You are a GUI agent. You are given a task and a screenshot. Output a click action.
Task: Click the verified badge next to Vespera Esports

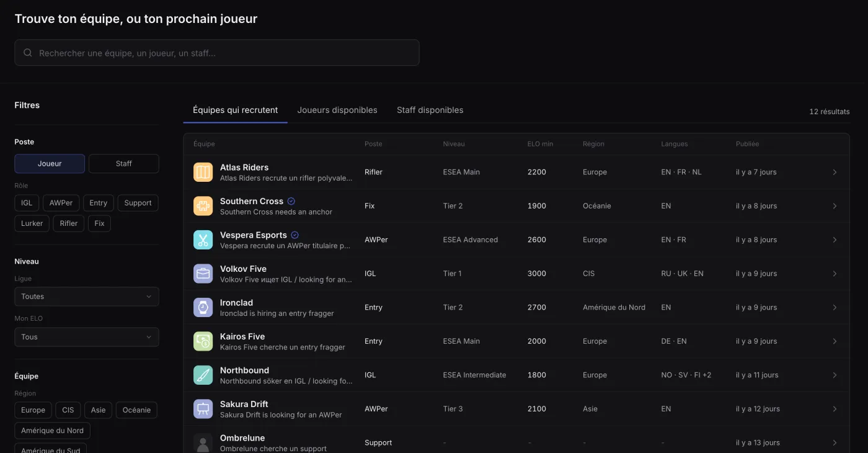[x=295, y=235]
